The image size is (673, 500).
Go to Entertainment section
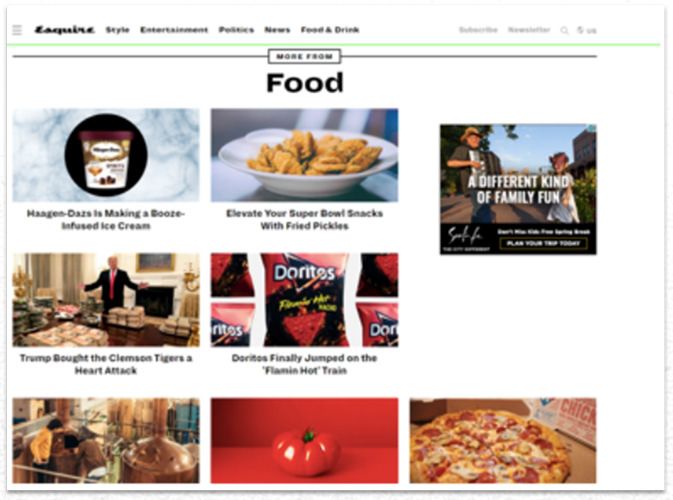(x=174, y=30)
